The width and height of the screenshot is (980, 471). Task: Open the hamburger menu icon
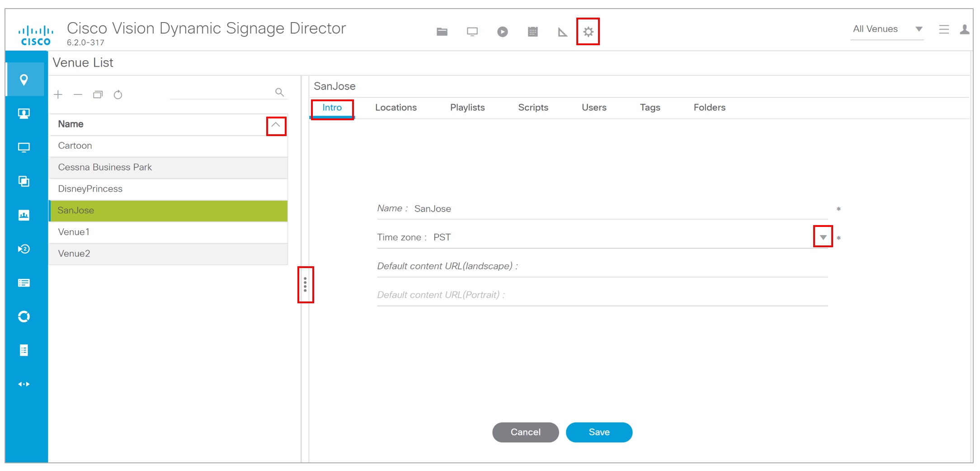point(944,29)
